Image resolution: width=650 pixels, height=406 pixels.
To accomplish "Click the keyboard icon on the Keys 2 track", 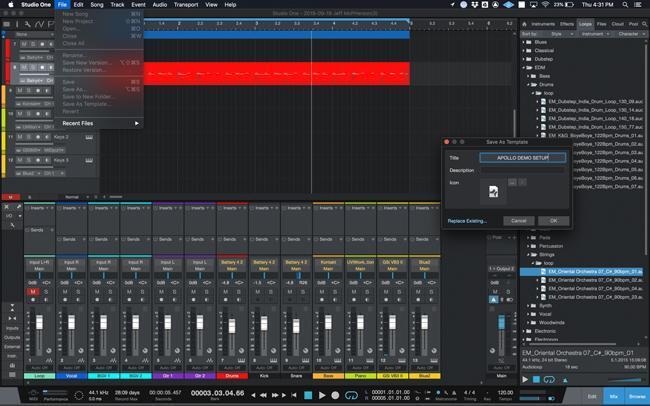I will coord(89,137).
